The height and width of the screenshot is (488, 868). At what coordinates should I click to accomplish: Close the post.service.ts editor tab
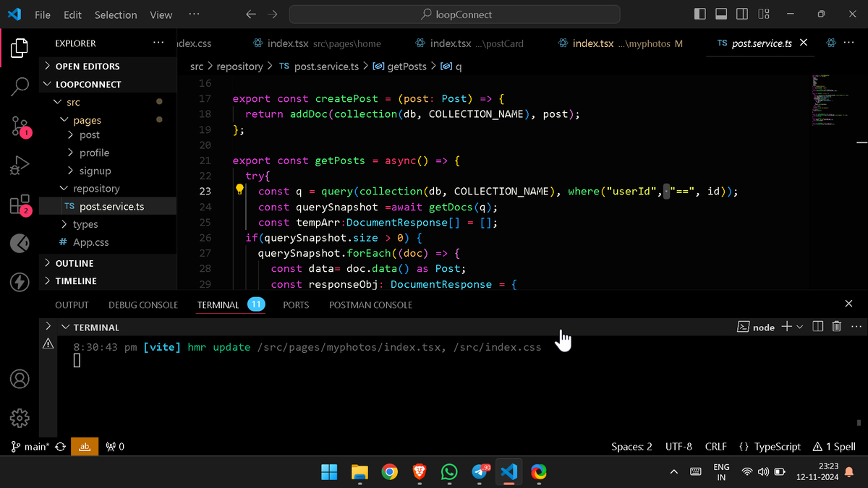tap(804, 43)
